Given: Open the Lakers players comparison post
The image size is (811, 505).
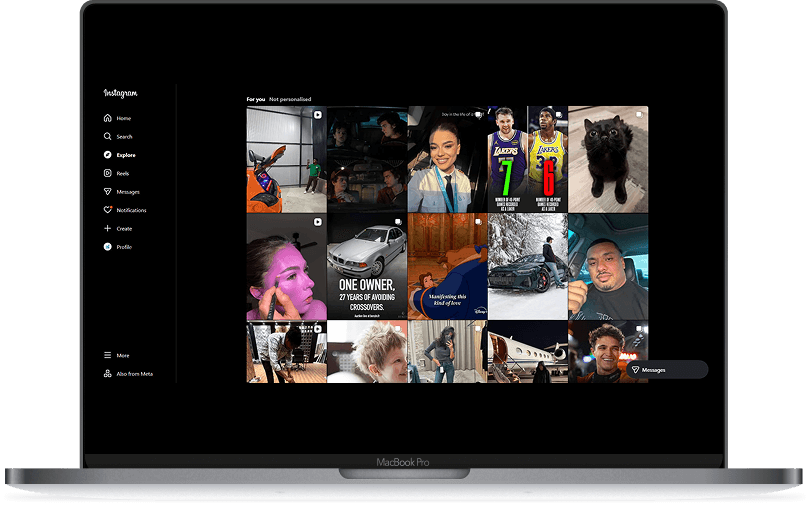Looking at the screenshot, I should (527, 159).
